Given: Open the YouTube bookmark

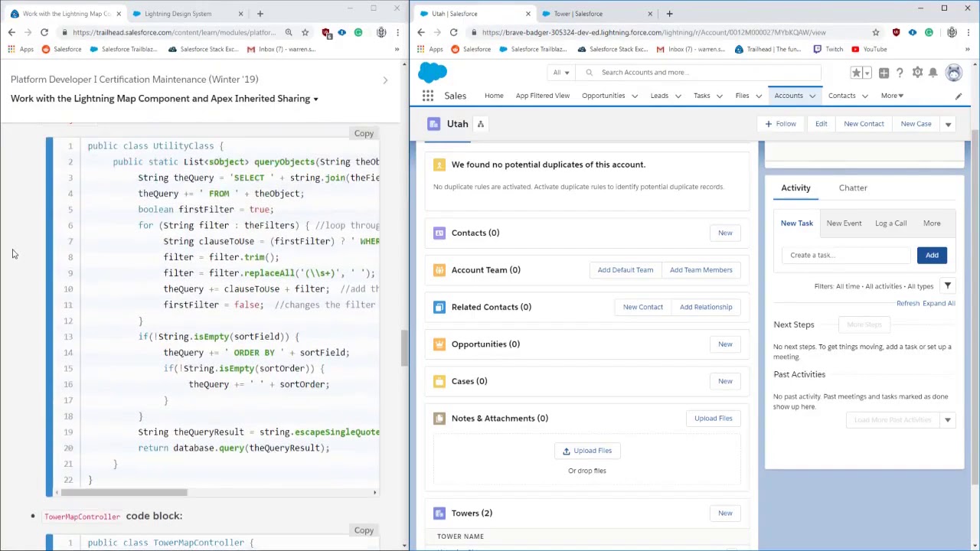Looking at the screenshot, I should coord(868,49).
